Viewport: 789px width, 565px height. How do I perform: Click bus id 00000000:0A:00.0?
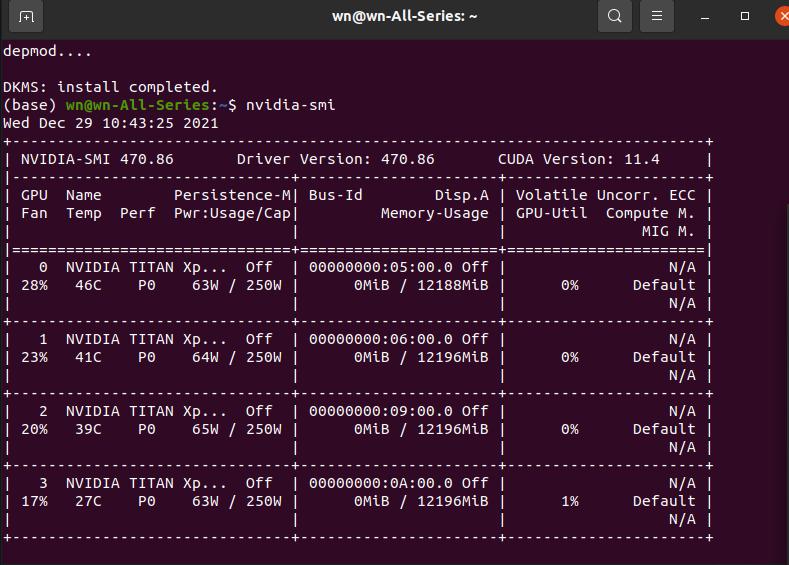click(x=381, y=483)
